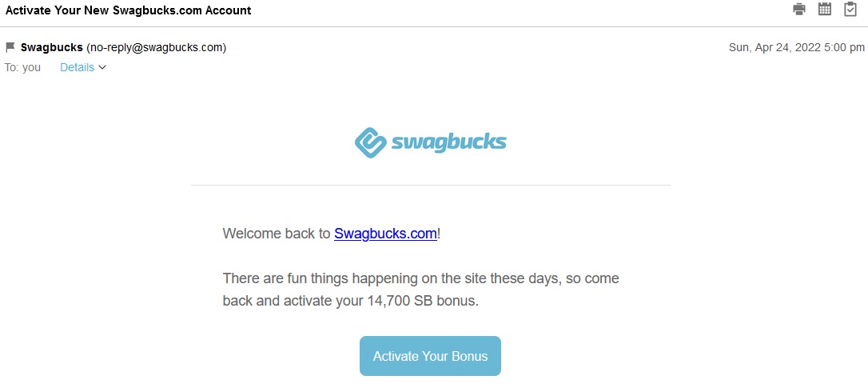Click the no-reply@swagbucks.com sender address

pos(156,48)
